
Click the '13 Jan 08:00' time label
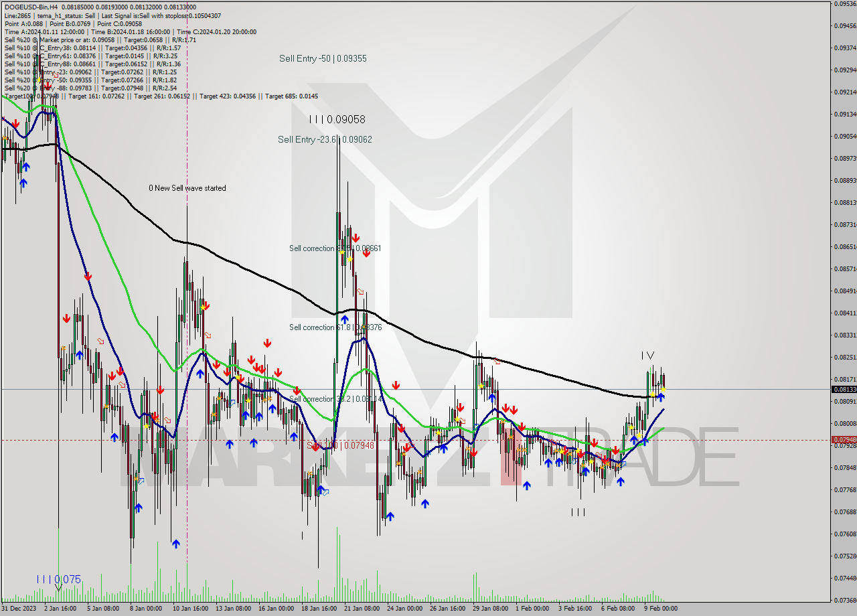(232, 609)
